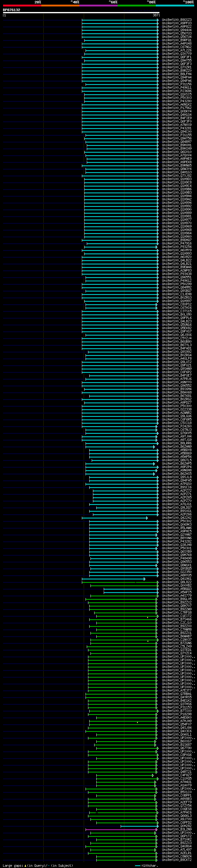Select the UniRef100_B8LFH4 label
The width and height of the screenshot is (197, 868).
click(x=177, y=74)
